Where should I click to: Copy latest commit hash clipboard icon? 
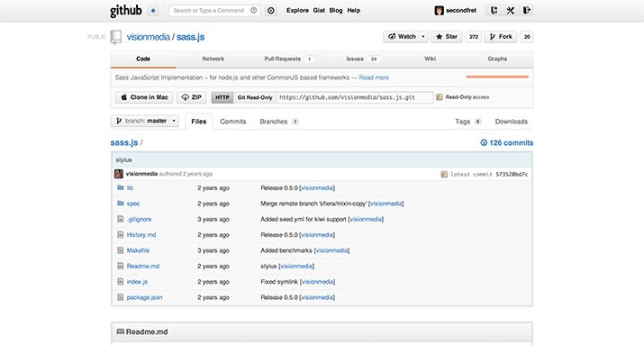point(444,174)
